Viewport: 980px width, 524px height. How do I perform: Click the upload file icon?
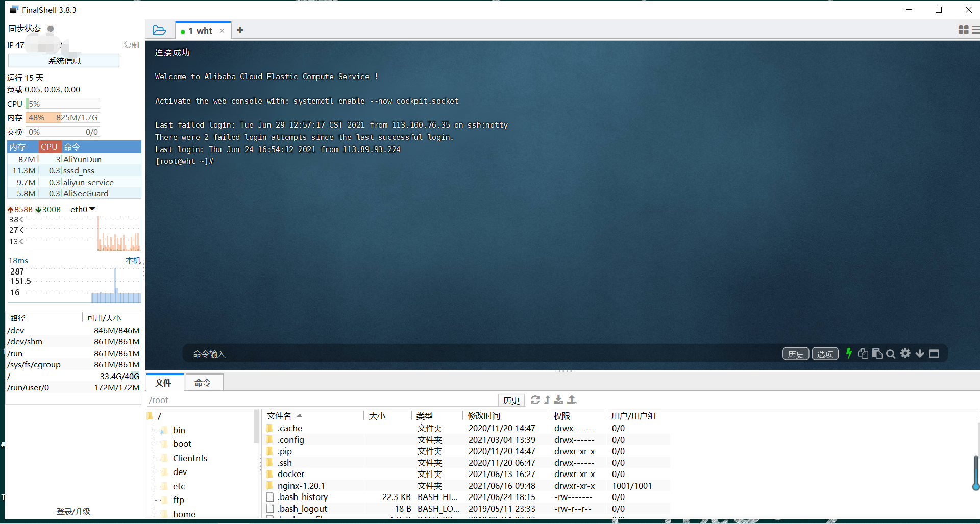[572, 400]
